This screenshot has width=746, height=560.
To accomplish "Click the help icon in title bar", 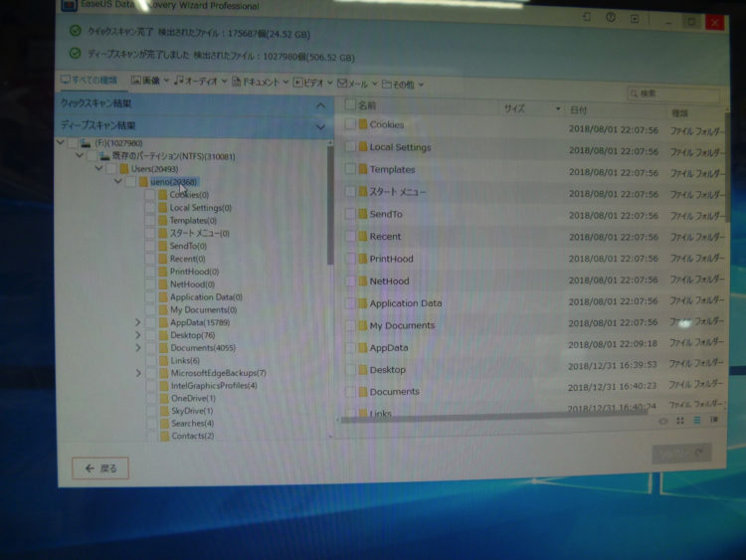I will click(x=611, y=17).
